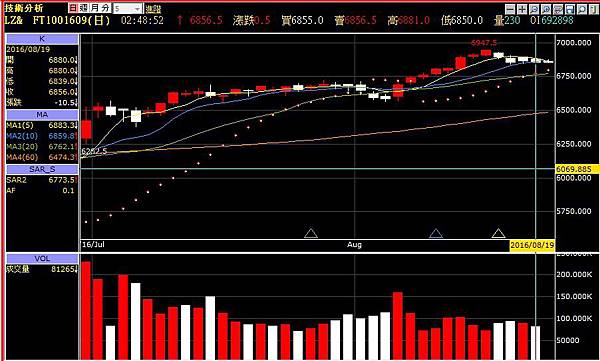Switch to the monthly 月 period tab
Screen dimensions: 600x361
pyautogui.click(x=95, y=8)
